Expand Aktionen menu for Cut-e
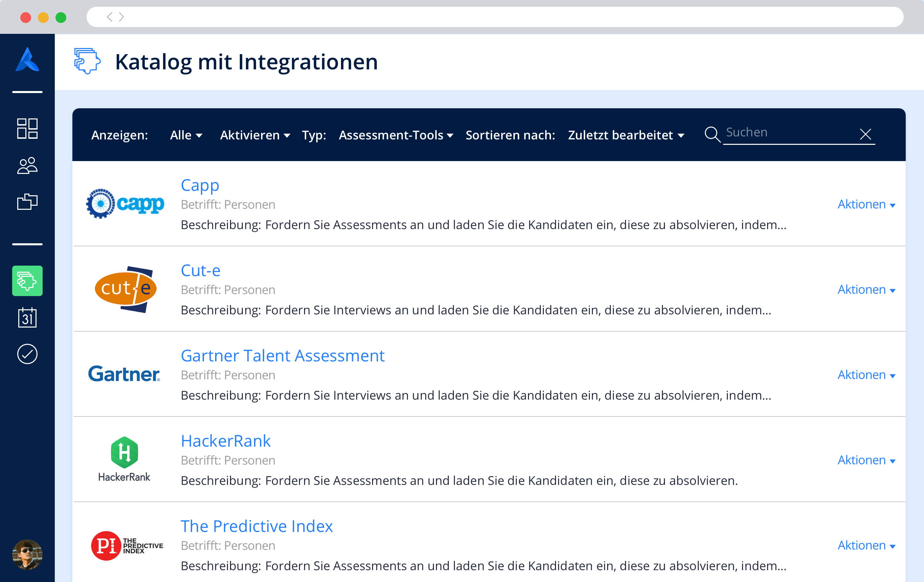Screen dimensions: 924x582 [x=867, y=289]
